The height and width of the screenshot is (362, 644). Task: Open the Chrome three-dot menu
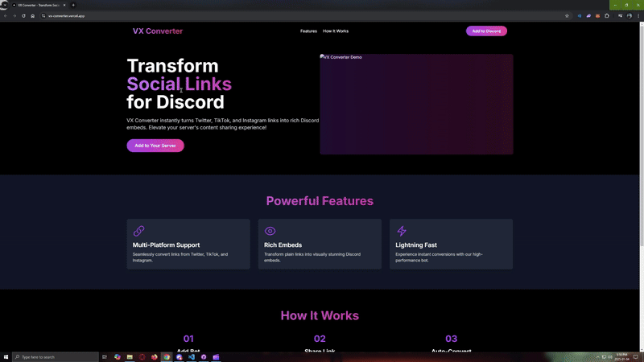(638, 16)
